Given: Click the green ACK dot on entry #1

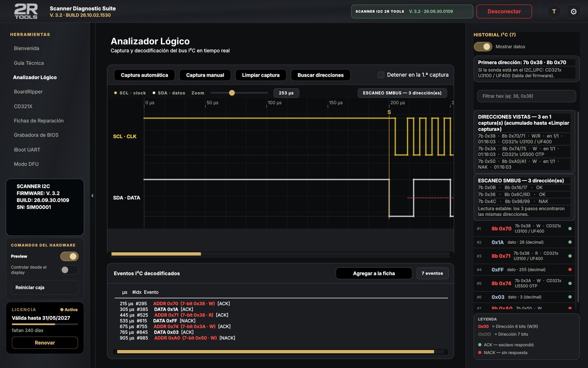Looking at the screenshot, I should coord(570,229).
